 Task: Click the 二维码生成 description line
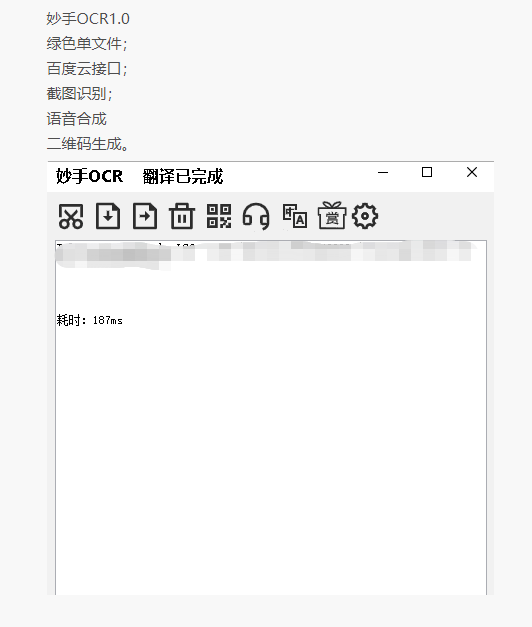click(88, 144)
